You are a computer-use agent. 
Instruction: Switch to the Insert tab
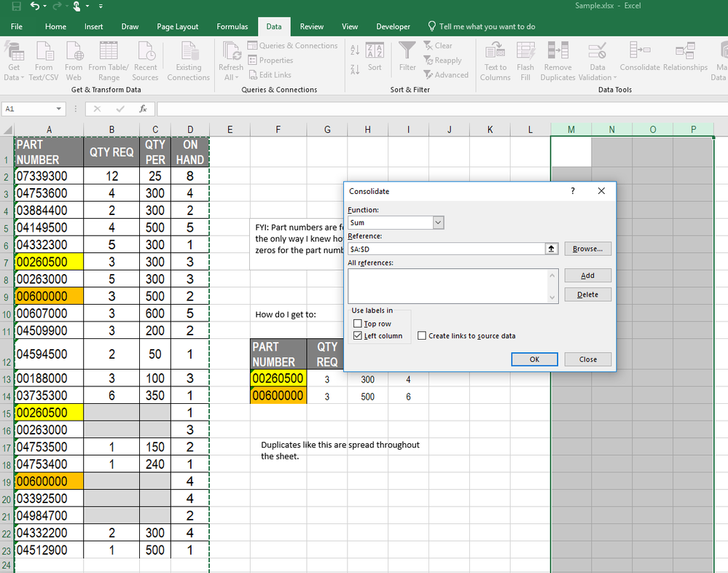coord(93,26)
